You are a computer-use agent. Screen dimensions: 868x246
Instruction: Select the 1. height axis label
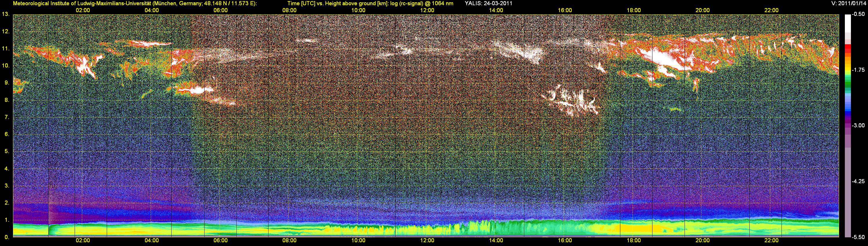[7, 221]
